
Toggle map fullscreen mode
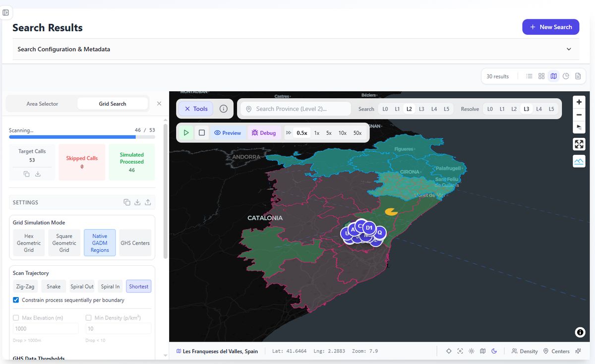579,144
